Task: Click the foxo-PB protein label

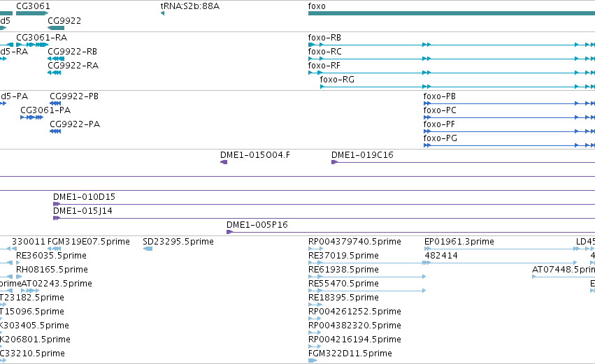Action: pyautogui.click(x=439, y=96)
